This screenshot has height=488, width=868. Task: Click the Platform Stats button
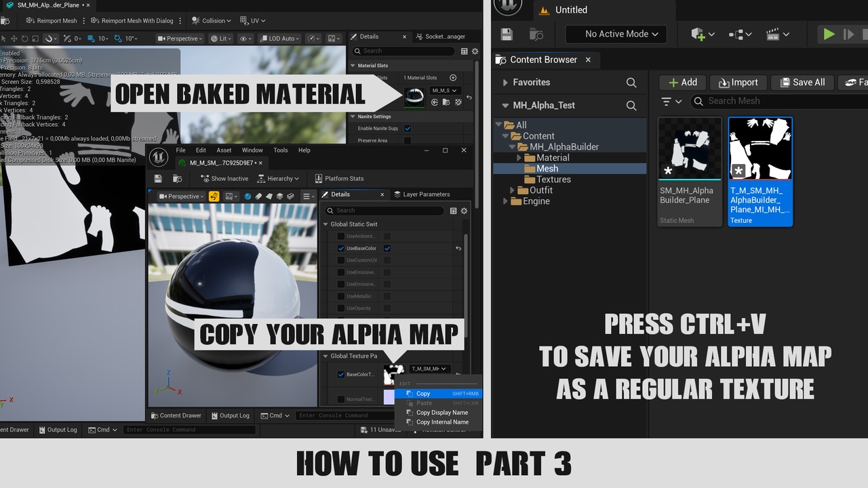[x=340, y=179]
